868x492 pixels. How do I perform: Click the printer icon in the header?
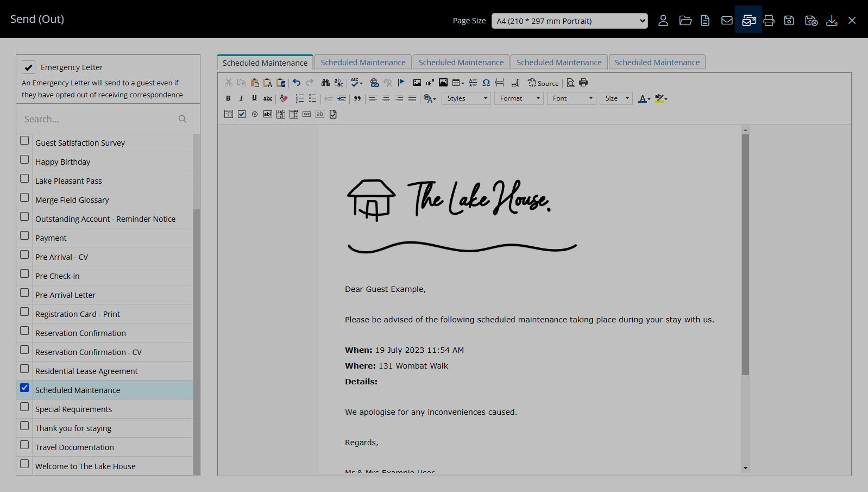pyautogui.click(x=769, y=21)
